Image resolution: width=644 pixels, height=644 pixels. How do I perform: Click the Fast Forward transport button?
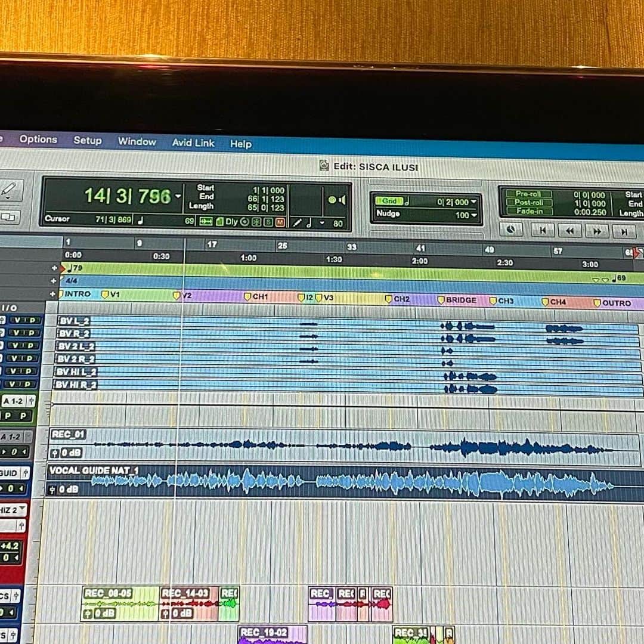point(597,231)
